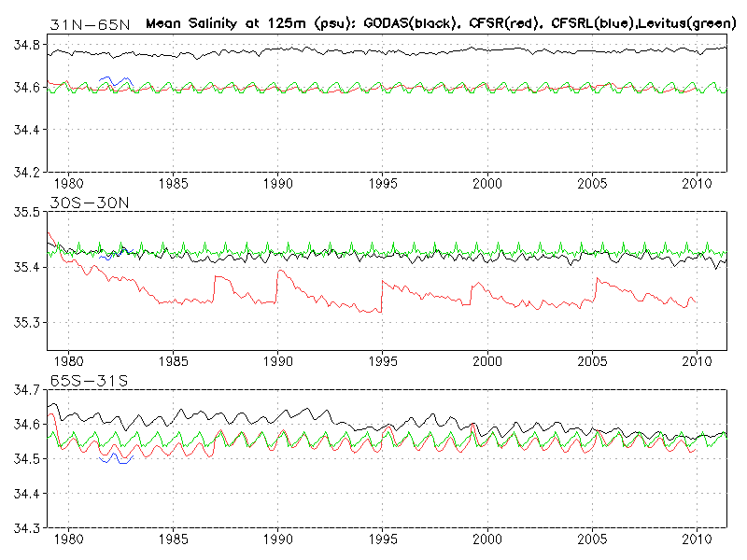Pick the 1995 x-axis label under the 65S-31S panel
Viewport: 747px width, 560px height.
click(383, 539)
